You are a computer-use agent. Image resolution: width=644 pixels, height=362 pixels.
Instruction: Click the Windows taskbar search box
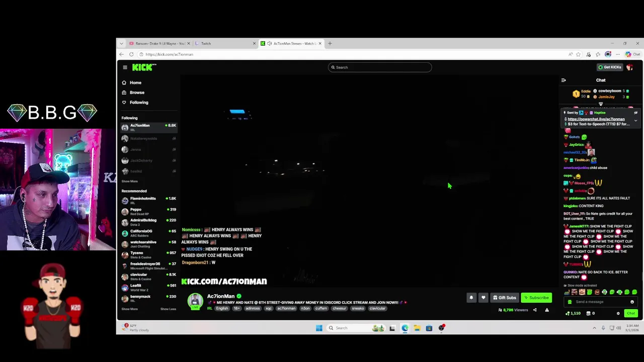tap(355, 328)
